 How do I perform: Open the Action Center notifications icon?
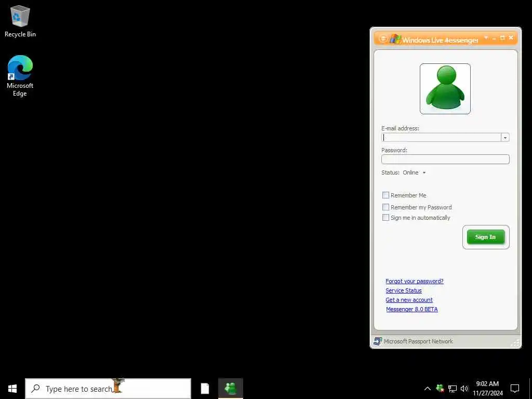coord(515,389)
